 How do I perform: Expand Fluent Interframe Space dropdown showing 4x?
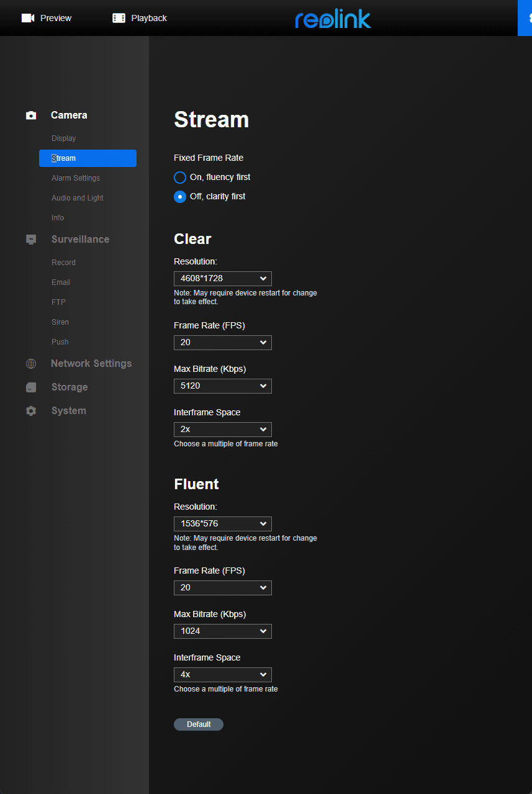click(222, 675)
